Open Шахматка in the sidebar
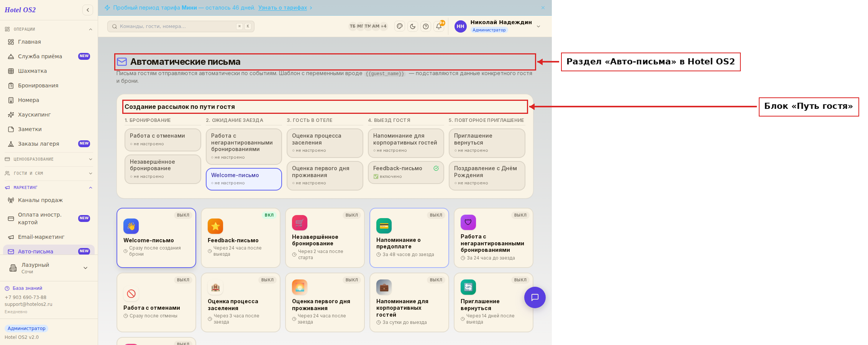 49,71
